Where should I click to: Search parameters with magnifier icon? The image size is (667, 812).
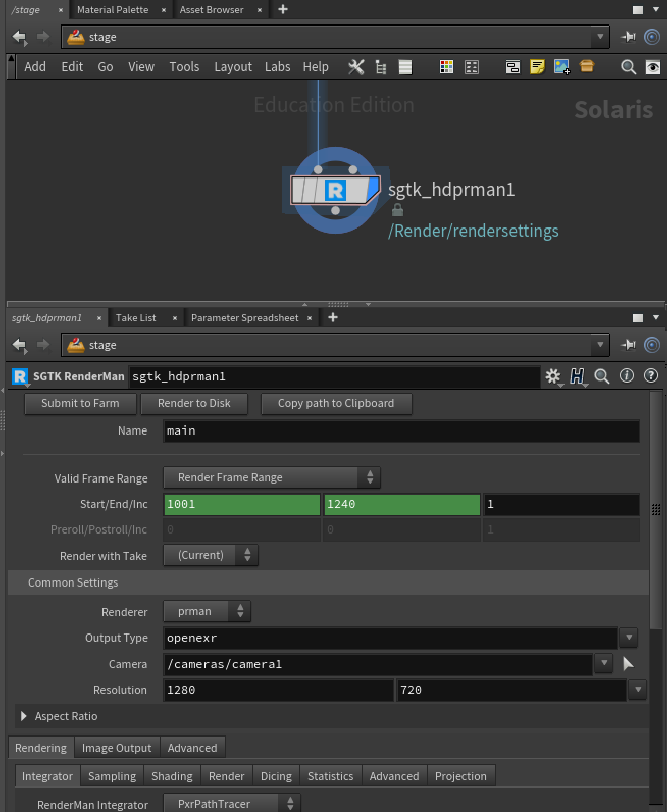point(602,376)
